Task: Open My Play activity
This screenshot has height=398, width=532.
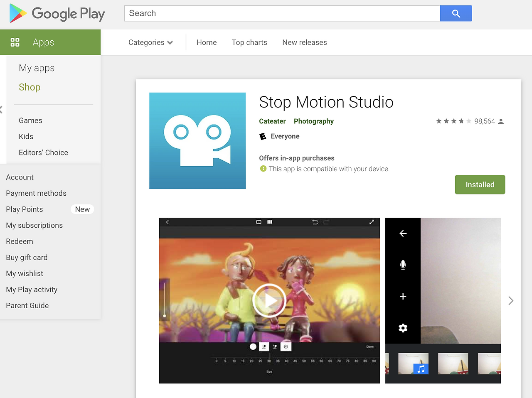Action: [32, 290]
